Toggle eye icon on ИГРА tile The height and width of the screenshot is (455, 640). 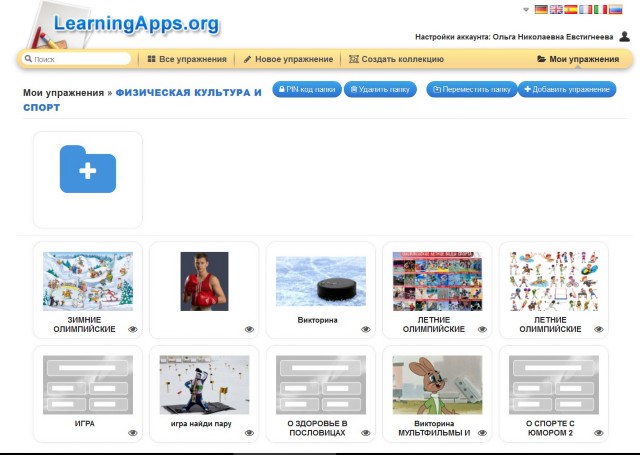coord(133,433)
